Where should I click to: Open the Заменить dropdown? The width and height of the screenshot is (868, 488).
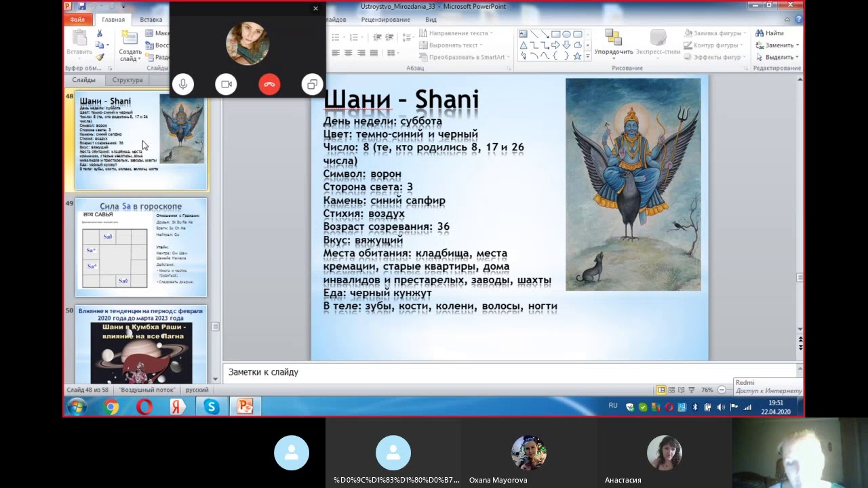pos(777,45)
